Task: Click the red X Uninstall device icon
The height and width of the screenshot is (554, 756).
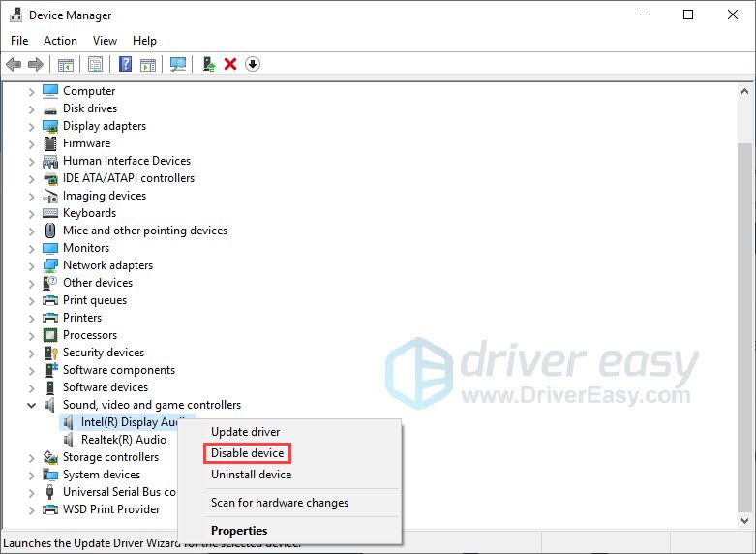Action: pyautogui.click(x=230, y=64)
